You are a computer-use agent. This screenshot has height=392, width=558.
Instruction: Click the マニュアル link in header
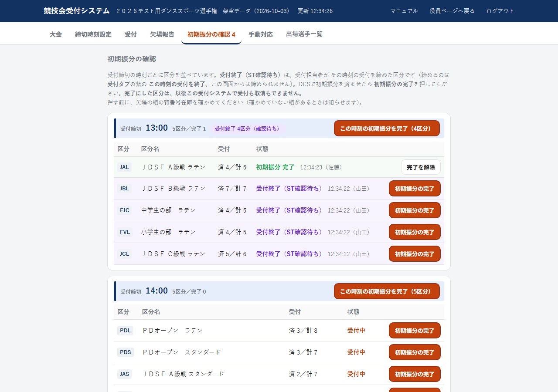404,11
